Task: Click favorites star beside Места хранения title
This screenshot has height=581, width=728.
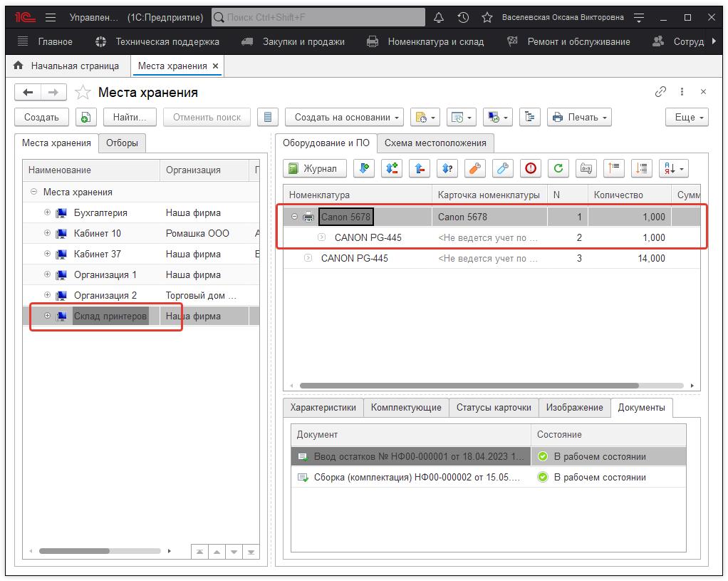Action: click(x=83, y=93)
